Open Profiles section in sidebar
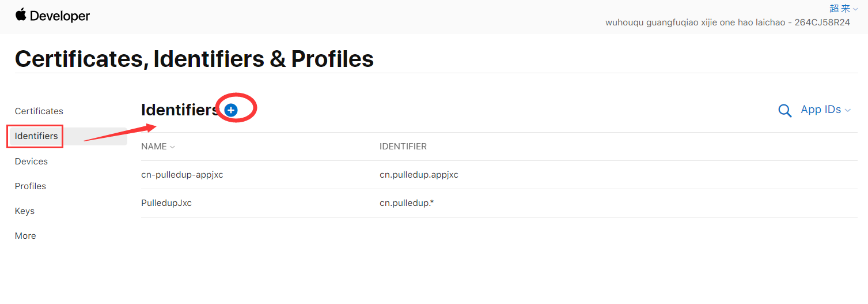Image resolution: width=868 pixels, height=304 pixels. coord(31,186)
